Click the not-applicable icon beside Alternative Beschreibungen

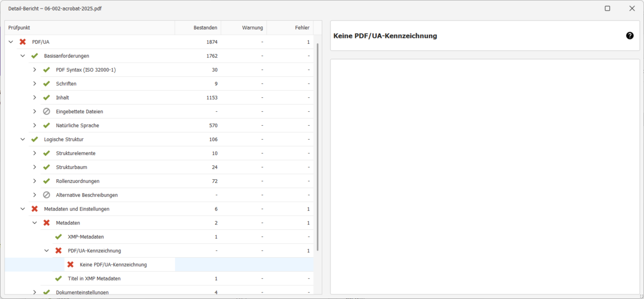47,195
